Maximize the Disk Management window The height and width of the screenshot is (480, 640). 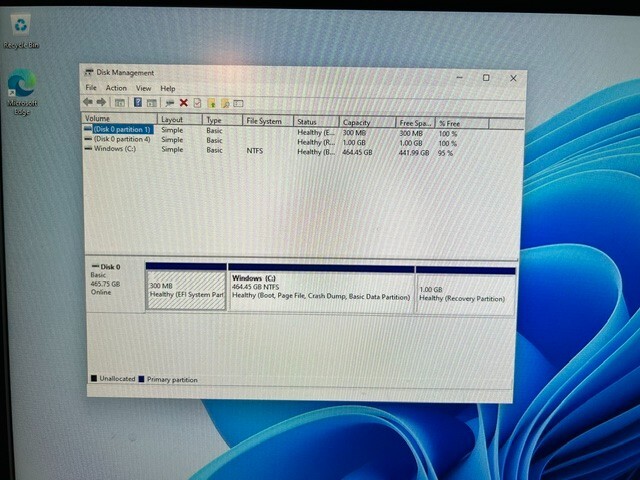tap(486, 78)
